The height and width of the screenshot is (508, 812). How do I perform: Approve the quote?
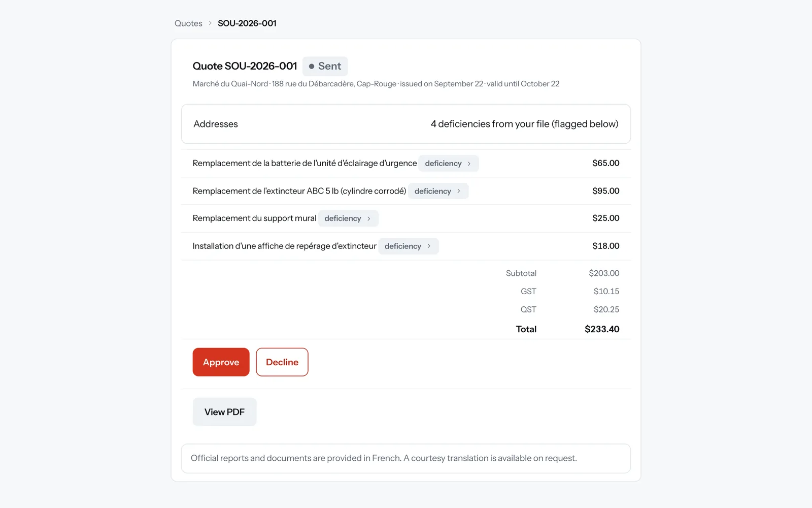(x=221, y=362)
